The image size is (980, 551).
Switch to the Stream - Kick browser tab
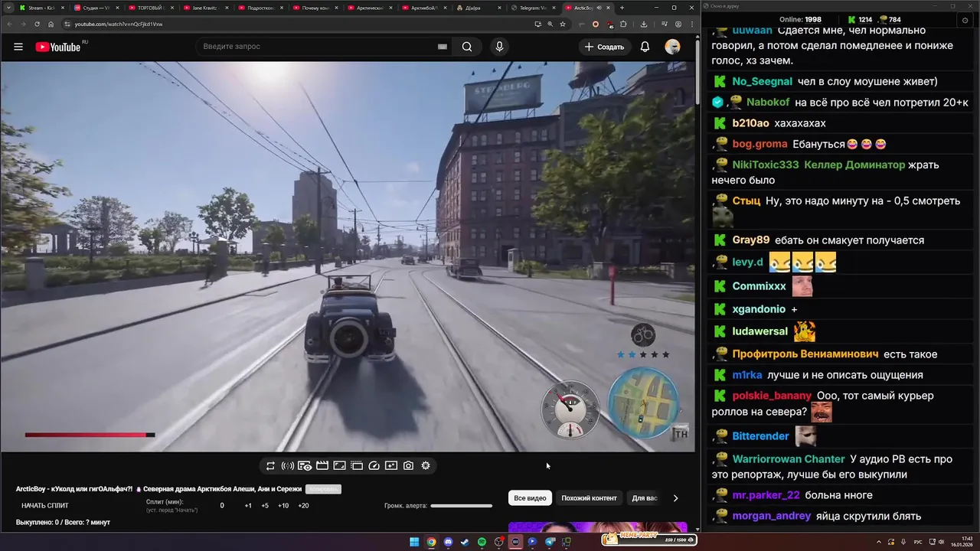tap(41, 8)
